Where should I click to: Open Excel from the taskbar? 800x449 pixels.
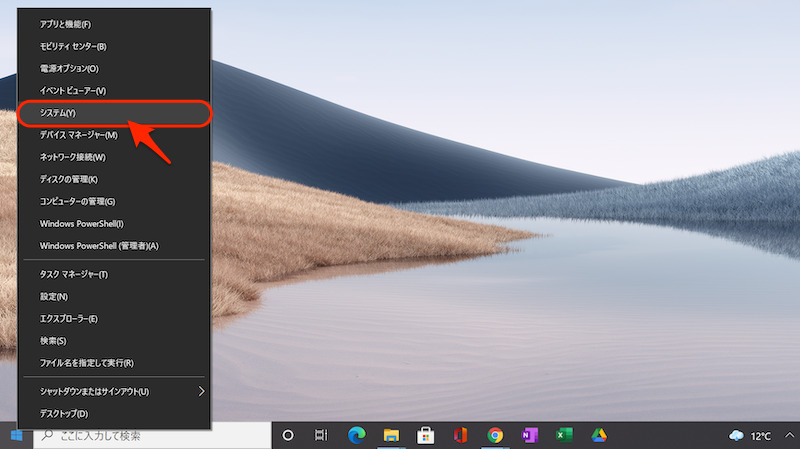pyautogui.click(x=564, y=436)
